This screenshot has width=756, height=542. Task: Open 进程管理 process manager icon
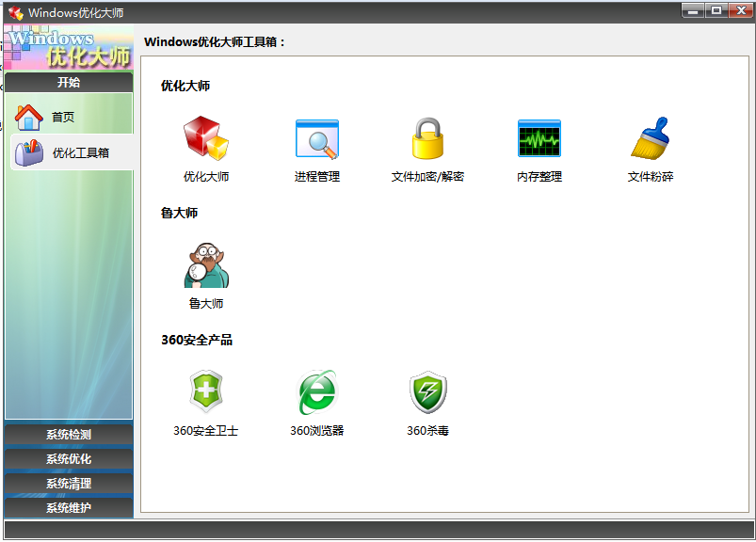(x=317, y=138)
